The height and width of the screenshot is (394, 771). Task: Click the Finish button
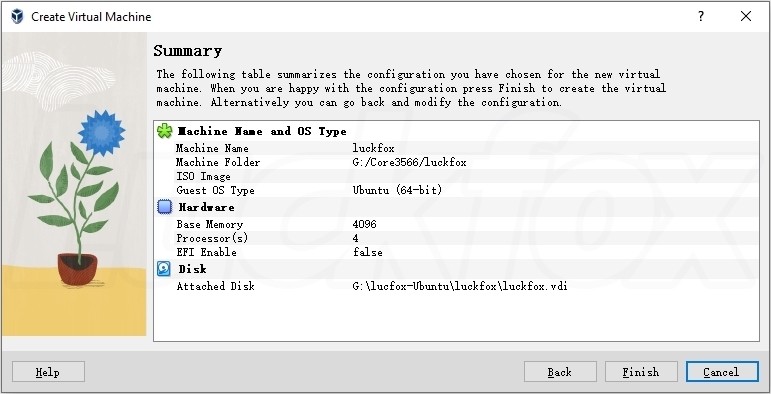641,372
